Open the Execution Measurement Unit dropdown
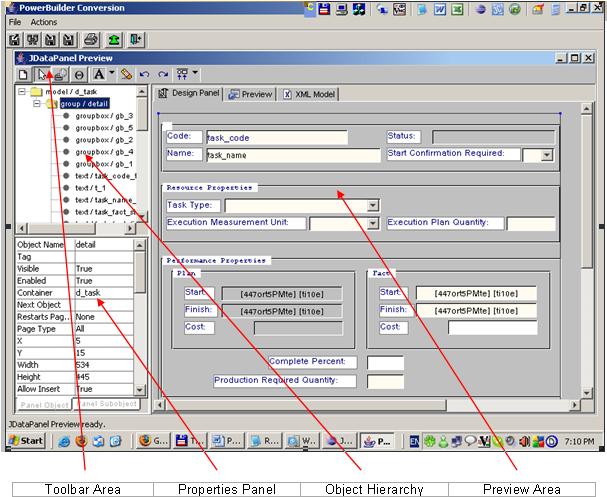This screenshot has width=607, height=497. click(x=373, y=223)
